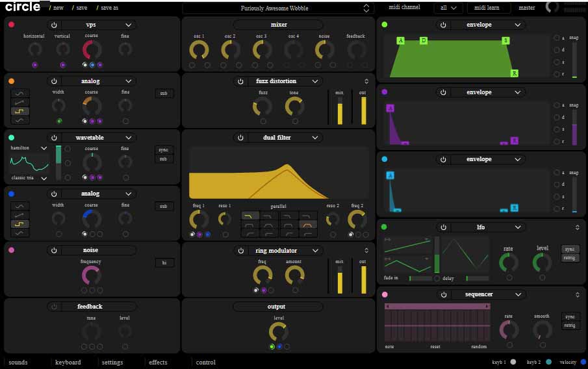Open the effects tab
The width and height of the screenshot is (588, 369).
click(158, 363)
